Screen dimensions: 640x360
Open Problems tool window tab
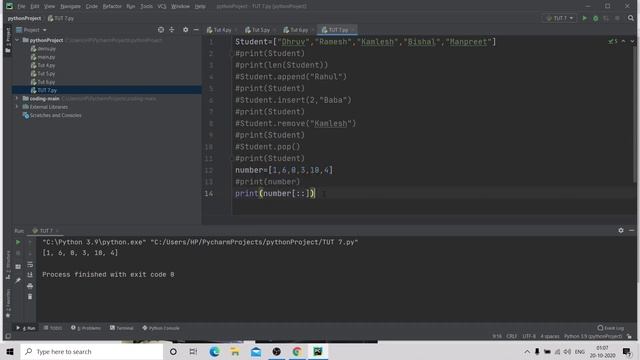pyautogui.click(x=86, y=328)
